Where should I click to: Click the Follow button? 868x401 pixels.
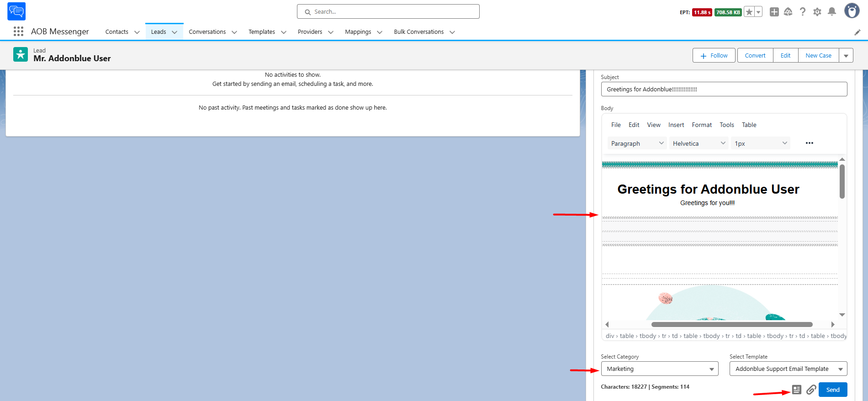click(x=714, y=56)
